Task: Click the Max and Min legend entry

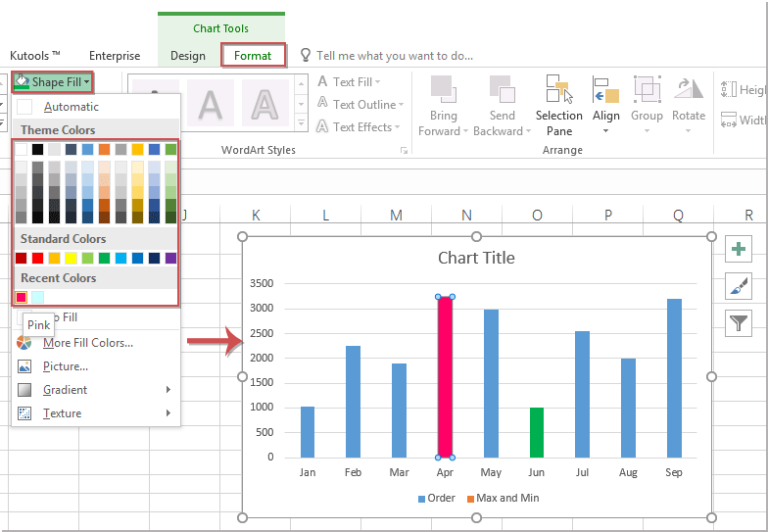Action: point(504,498)
